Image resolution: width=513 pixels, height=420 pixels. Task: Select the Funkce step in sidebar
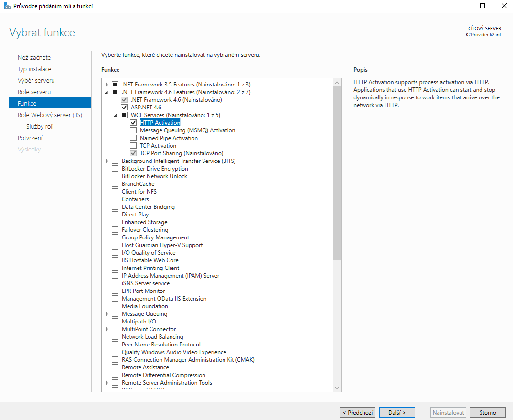pyautogui.click(x=50, y=103)
